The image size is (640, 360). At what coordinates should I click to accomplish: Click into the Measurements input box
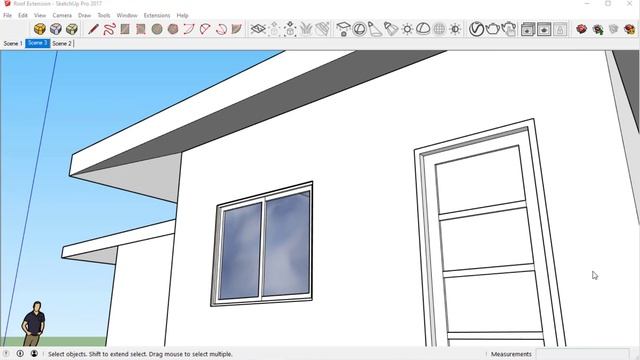(x=582, y=354)
